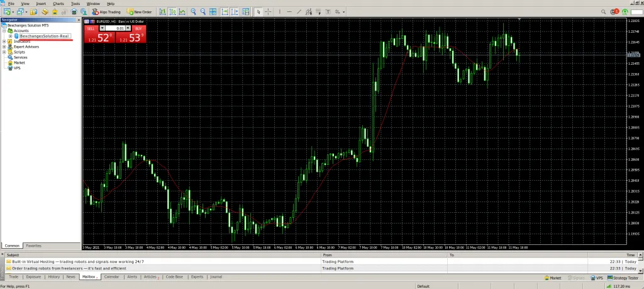Open the Charts menu

58,3
